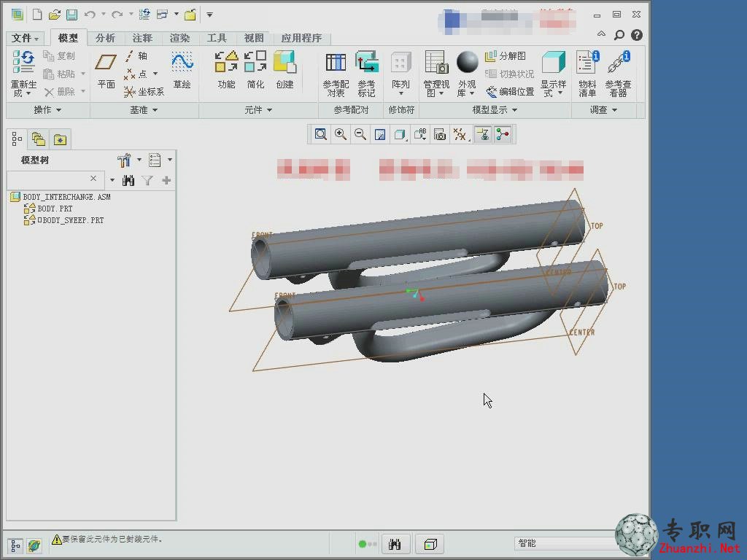Redo the last undone action
The width and height of the screenshot is (747, 560).
pos(117,15)
